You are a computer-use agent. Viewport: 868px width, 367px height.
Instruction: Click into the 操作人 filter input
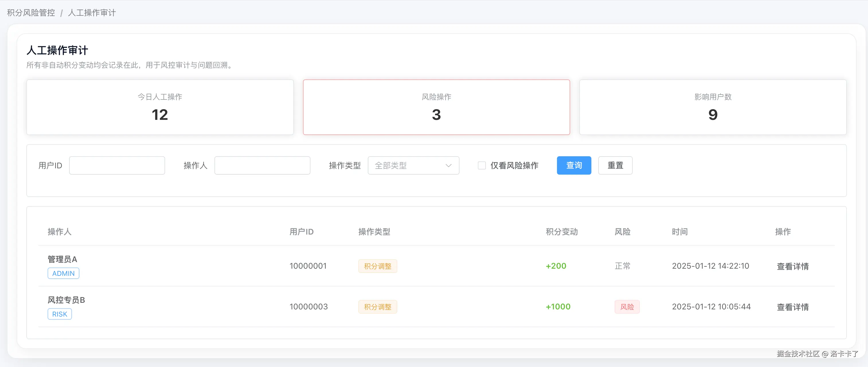[262, 165]
